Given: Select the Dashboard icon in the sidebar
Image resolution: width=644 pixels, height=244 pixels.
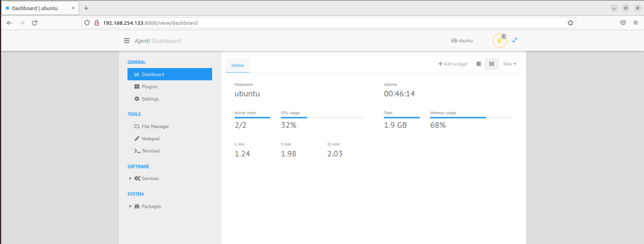Looking at the screenshot, I should pos(137,74).
